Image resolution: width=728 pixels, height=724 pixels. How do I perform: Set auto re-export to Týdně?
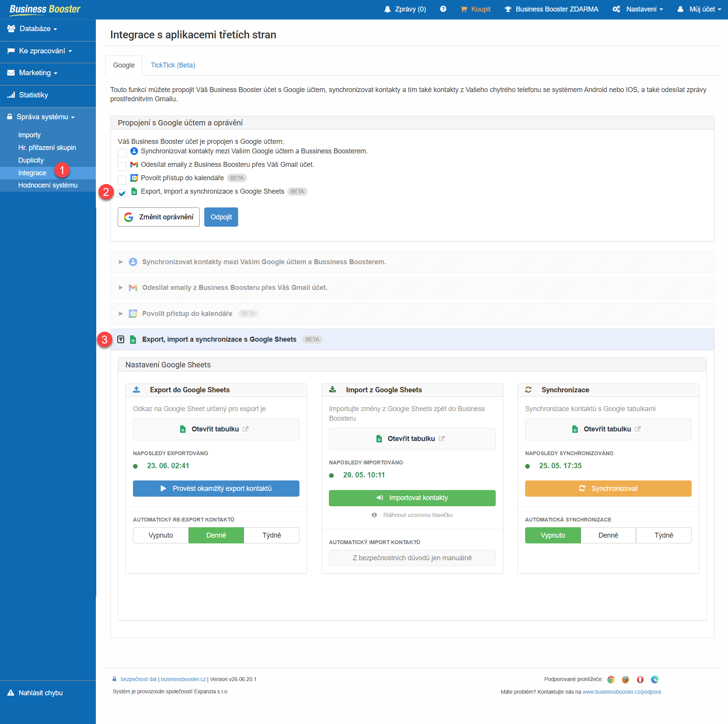click(x=271, y=535)
